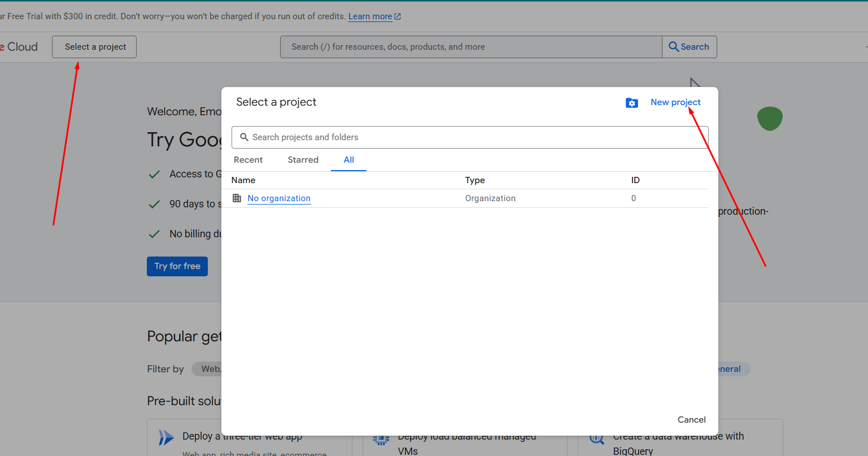Viewport: 868px width, 456px height.
Task: Open the manage resources folder-gear icon
Action: point(631,103)
